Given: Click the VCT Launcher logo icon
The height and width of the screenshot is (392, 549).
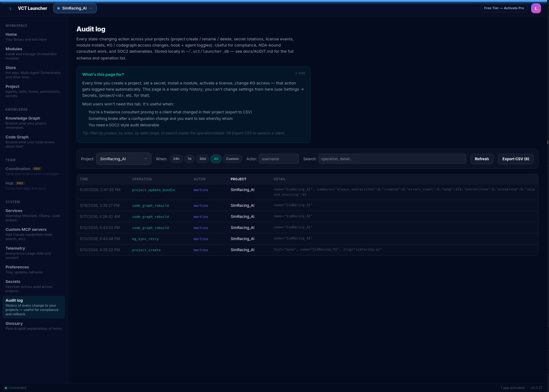Looking at the screenshot, I should (10, 8).
